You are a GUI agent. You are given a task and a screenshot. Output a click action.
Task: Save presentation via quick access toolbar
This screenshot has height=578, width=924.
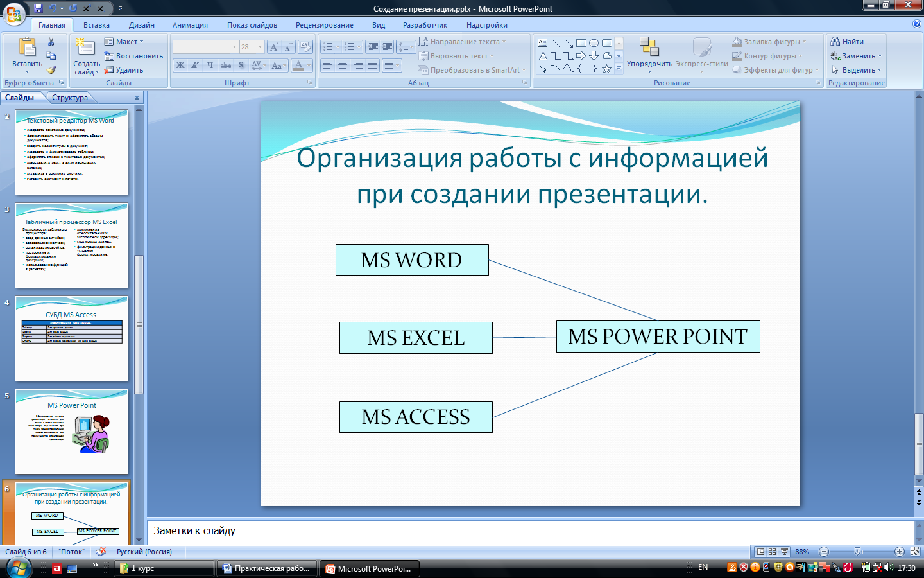coord(38,8)
